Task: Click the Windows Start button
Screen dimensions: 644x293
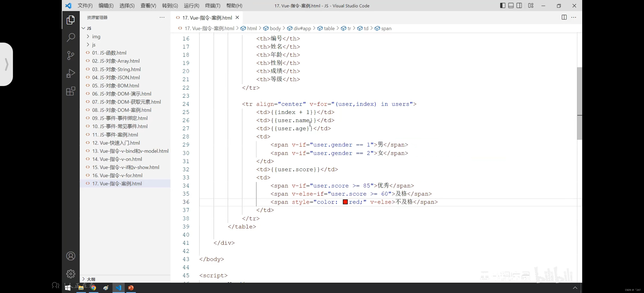Action: click(x=68, y=288)
